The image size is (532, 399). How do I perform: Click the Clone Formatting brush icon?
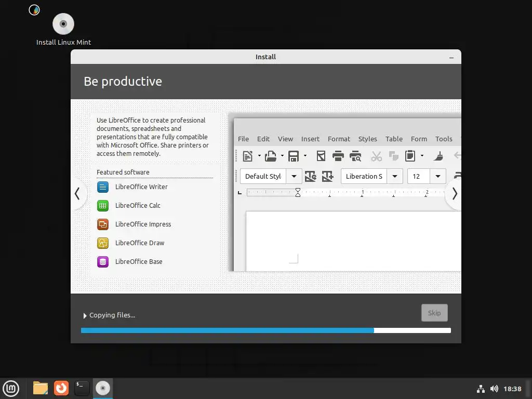point(438,156)
